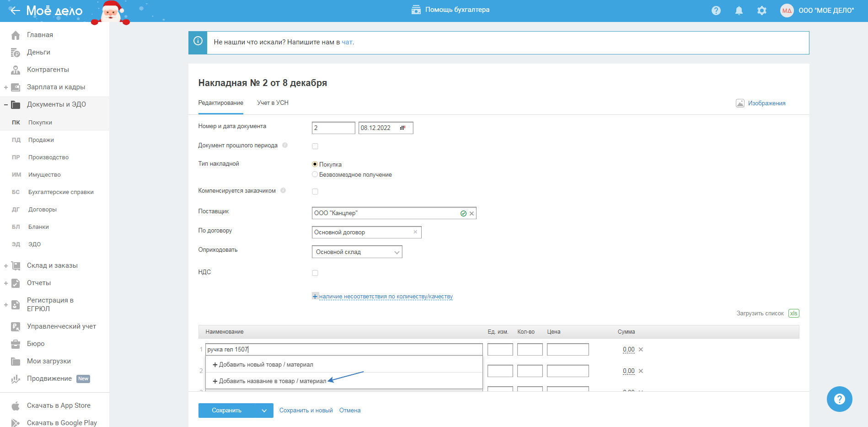This screenshot has width=868, height=427.
Task: Open the help question mark icon in header
Action: [x=716, y=11]
